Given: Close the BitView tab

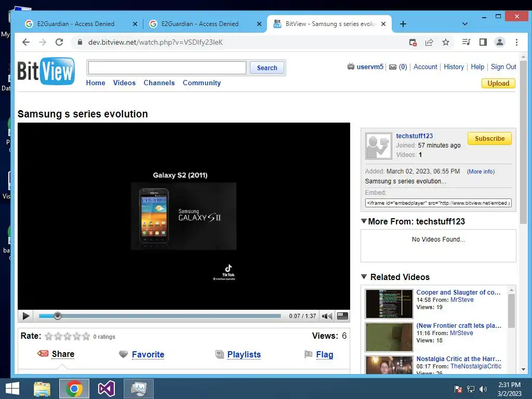Looking at the screenshot, I should pos(383,24).
